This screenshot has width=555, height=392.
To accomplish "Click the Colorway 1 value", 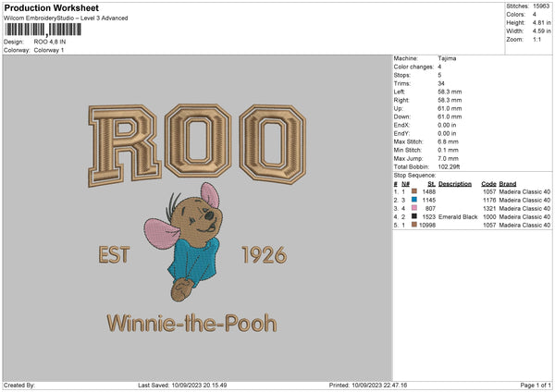I will 51,48.
